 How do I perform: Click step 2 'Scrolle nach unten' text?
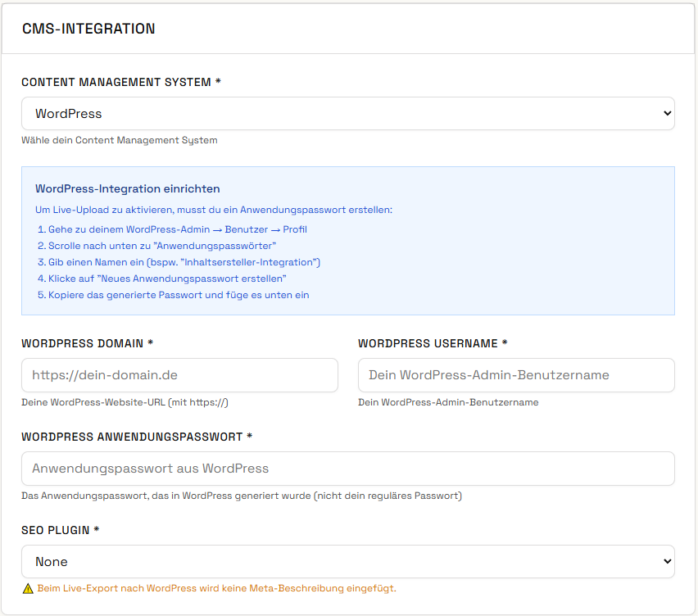click(x=162, y=246)
